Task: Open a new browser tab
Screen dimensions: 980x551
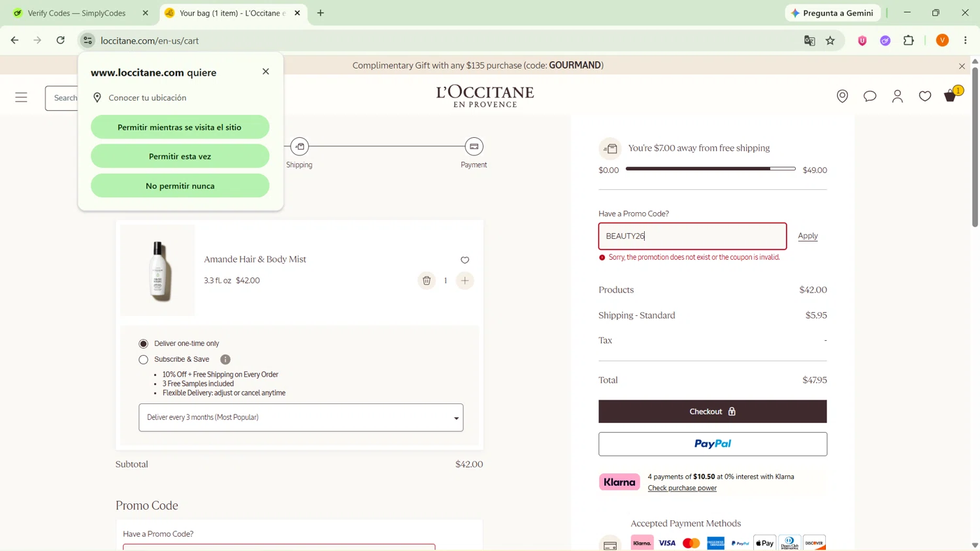Action: coord(321,13)
